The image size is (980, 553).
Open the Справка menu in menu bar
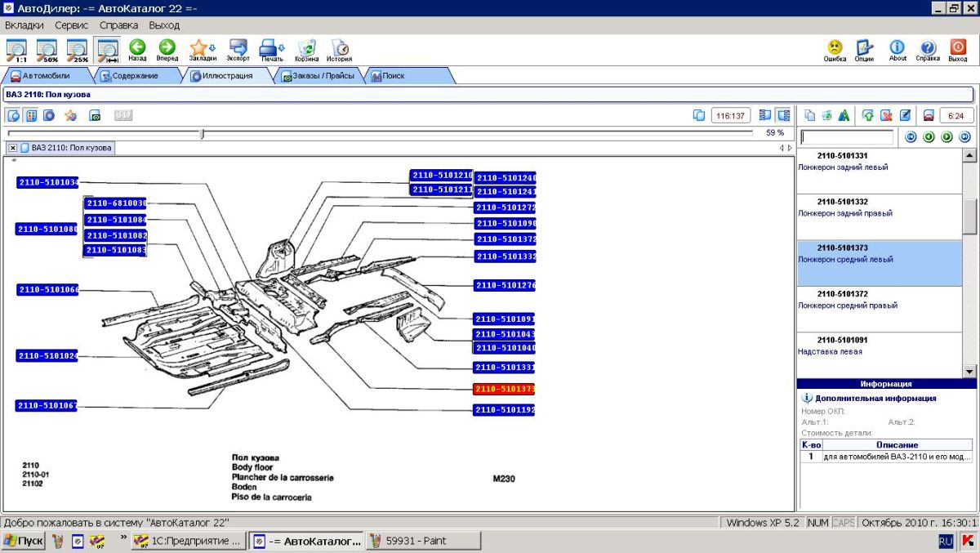[x=119, y=25]
